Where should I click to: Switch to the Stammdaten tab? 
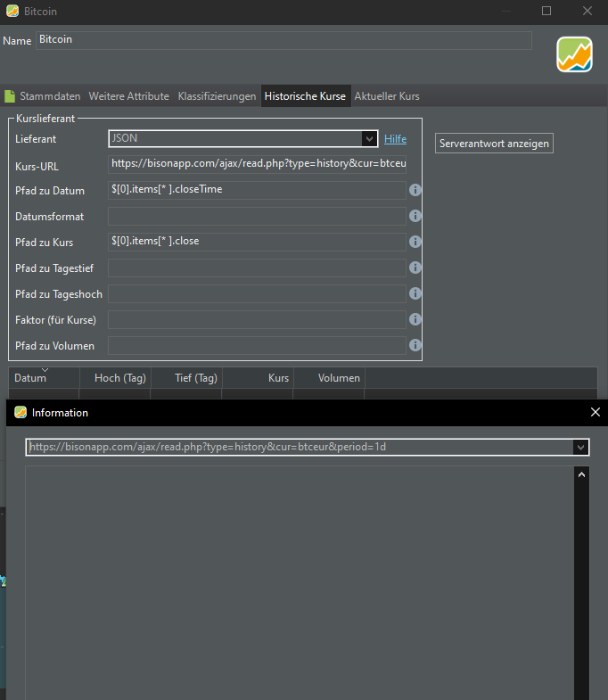[x=43, y=96]
